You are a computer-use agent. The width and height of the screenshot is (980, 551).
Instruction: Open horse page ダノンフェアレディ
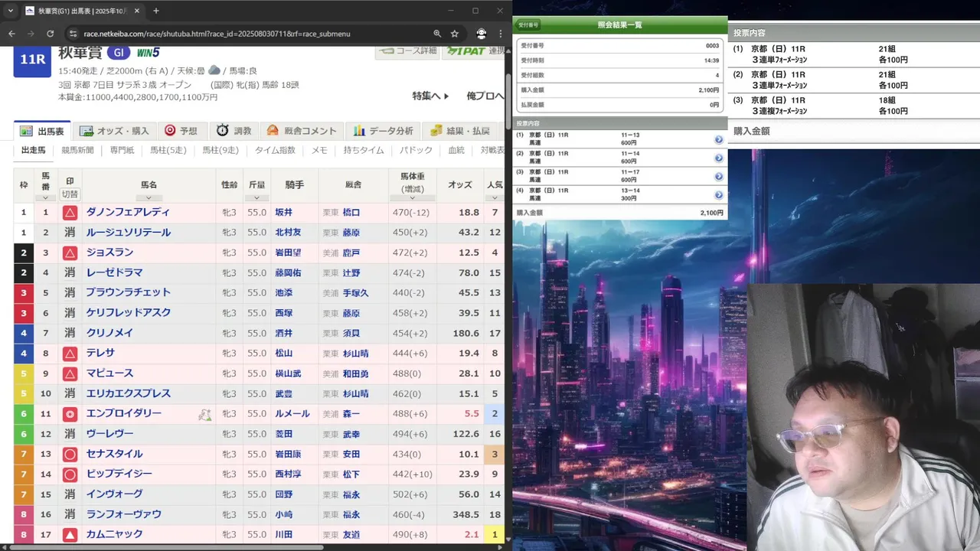128,212
